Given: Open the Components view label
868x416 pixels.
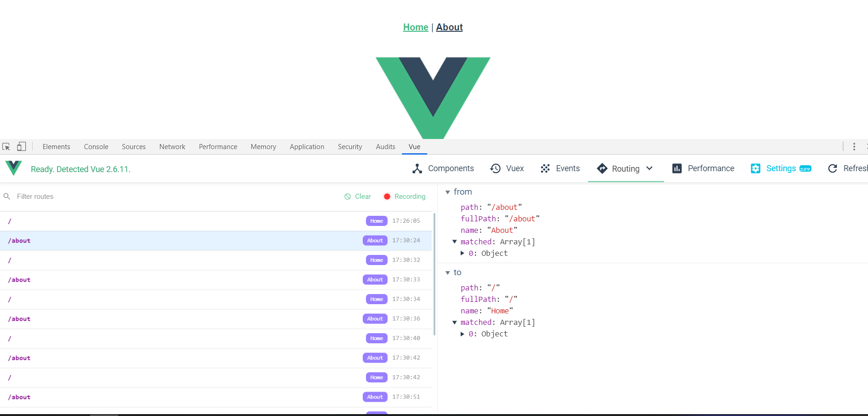Looking at the screenshot, I should pos(451,168).
